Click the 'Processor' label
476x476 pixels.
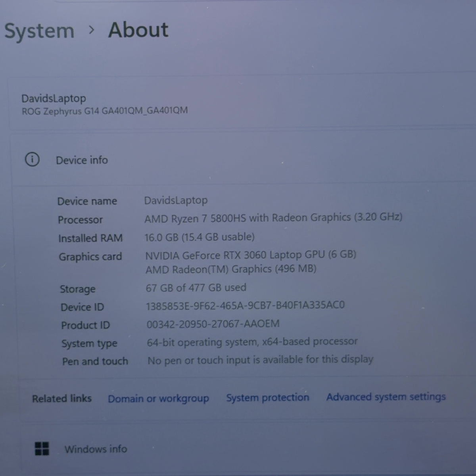(x=80, y=220)
